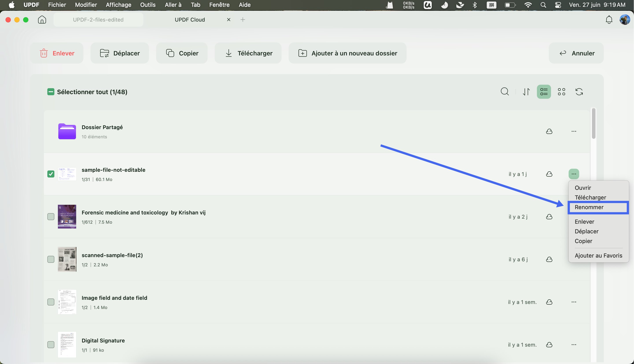Click the Annuler button
Screen dimensions: 634x364
click(x=576, y=53)
